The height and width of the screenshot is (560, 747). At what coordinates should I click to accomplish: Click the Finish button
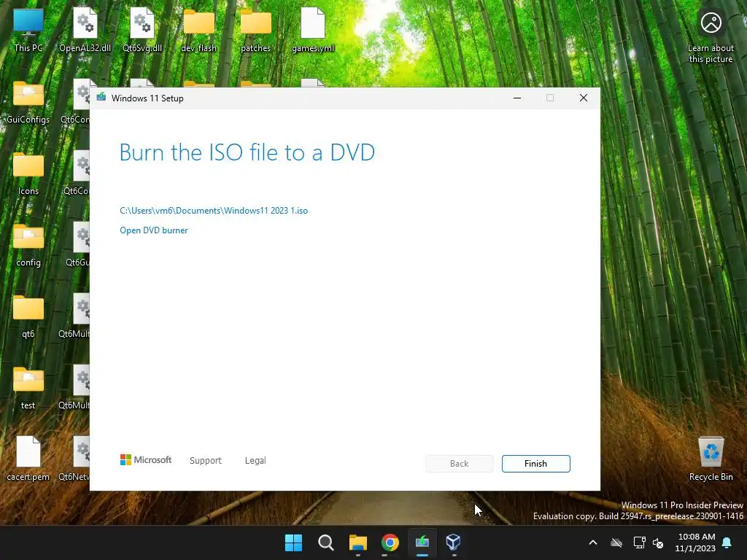click(x=535, y=463)
